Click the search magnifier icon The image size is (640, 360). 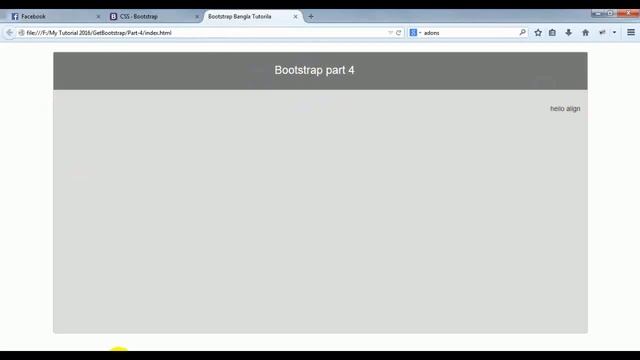coord(522,32)
